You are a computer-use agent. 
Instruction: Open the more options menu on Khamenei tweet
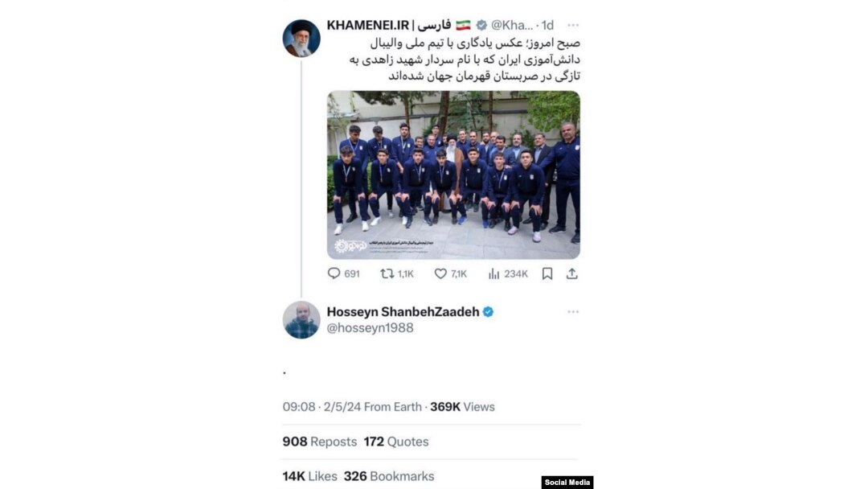click(x=573, y=25)
